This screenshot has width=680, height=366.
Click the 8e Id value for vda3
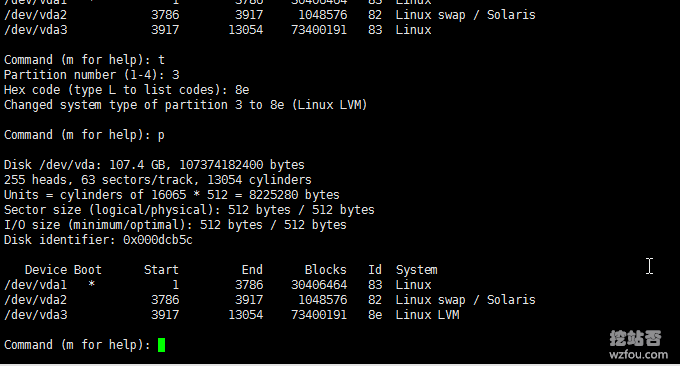coord(375,315)
